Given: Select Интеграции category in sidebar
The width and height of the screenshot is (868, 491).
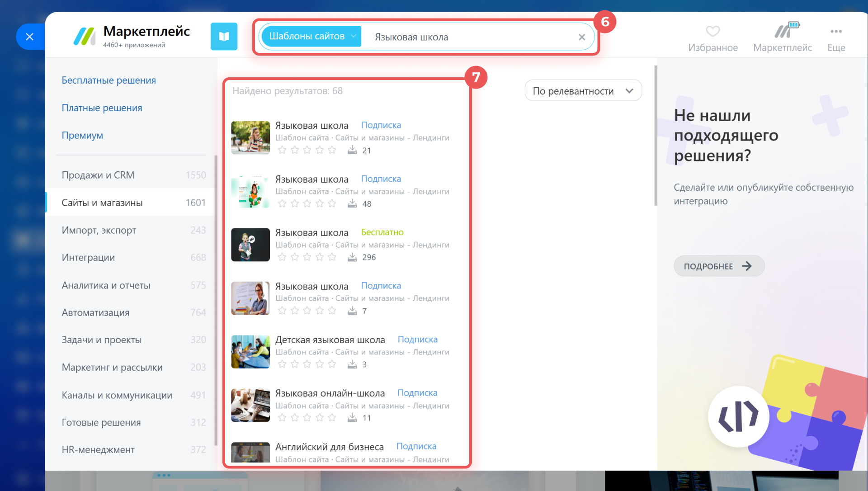Looking at the screenshot, I should pos(88,257).
